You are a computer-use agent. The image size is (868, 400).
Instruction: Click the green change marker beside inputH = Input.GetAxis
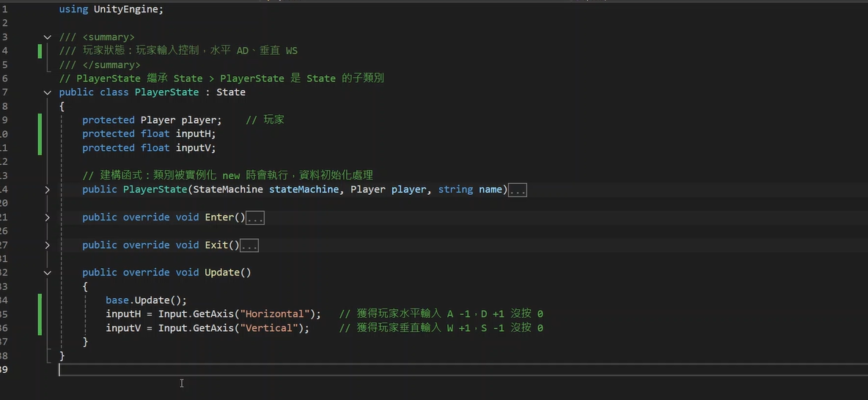pyautogui.click(x=40, y=314)
